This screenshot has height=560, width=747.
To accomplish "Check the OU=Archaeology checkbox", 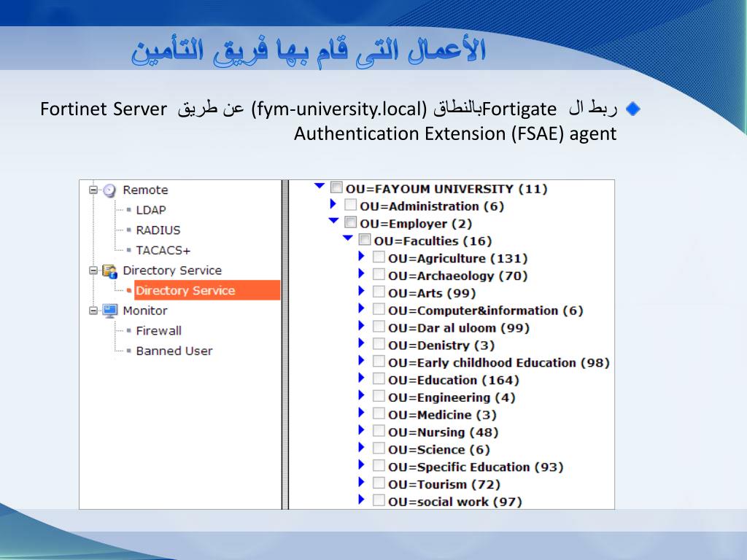I will (379, 274).
